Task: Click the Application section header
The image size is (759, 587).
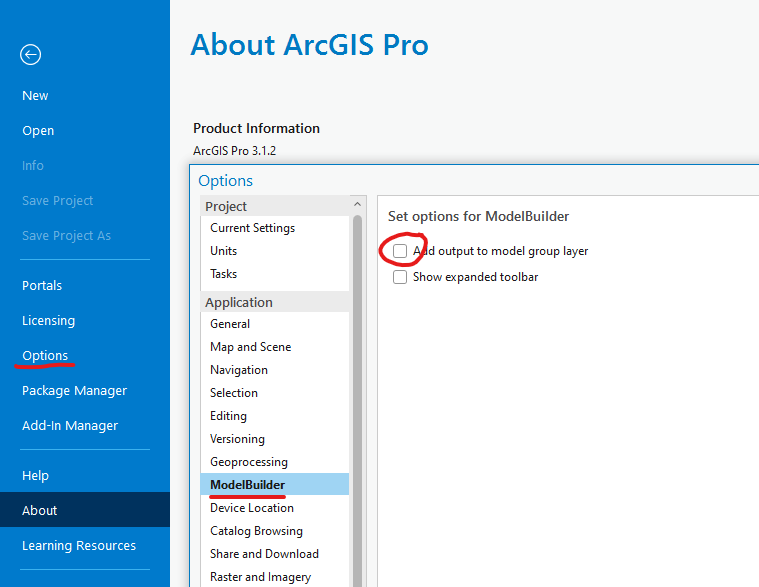Action: tap(274, 302)
